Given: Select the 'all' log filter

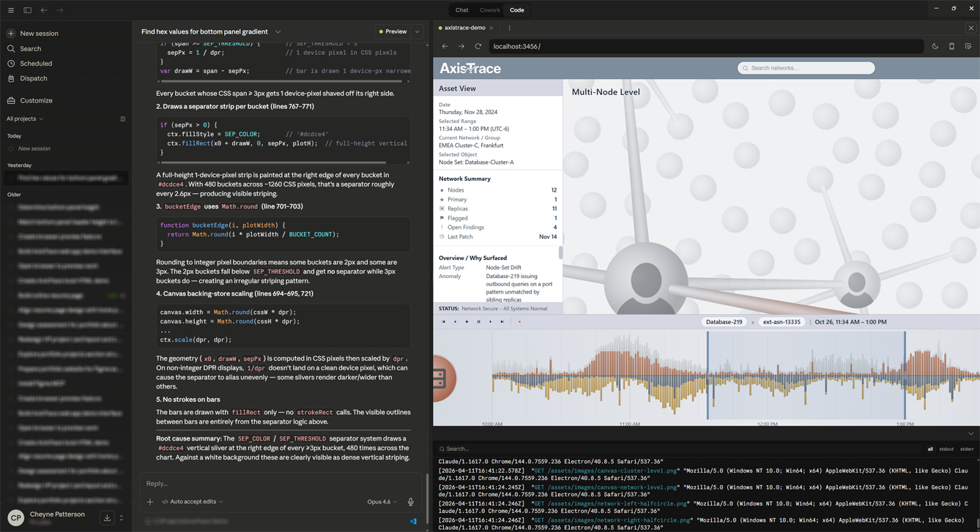Looking at the screenshot, I should click(930, 449).
